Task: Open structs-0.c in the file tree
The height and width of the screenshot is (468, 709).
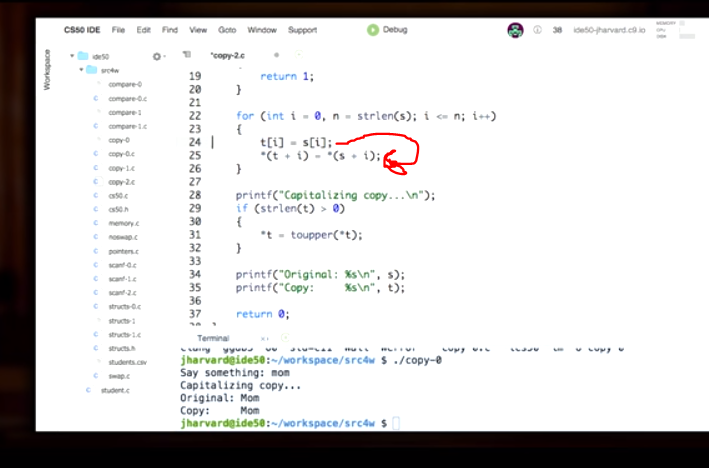Action: (x=124, y=307)
